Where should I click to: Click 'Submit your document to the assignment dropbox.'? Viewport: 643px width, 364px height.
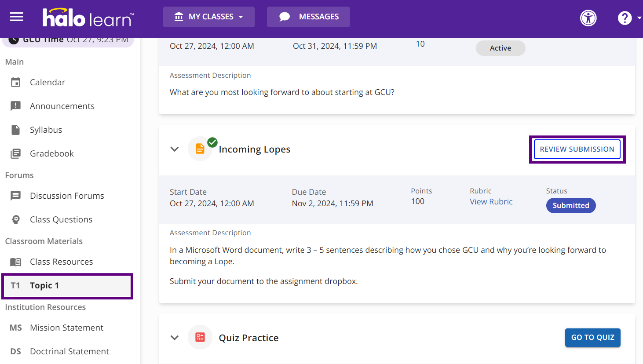264,281
